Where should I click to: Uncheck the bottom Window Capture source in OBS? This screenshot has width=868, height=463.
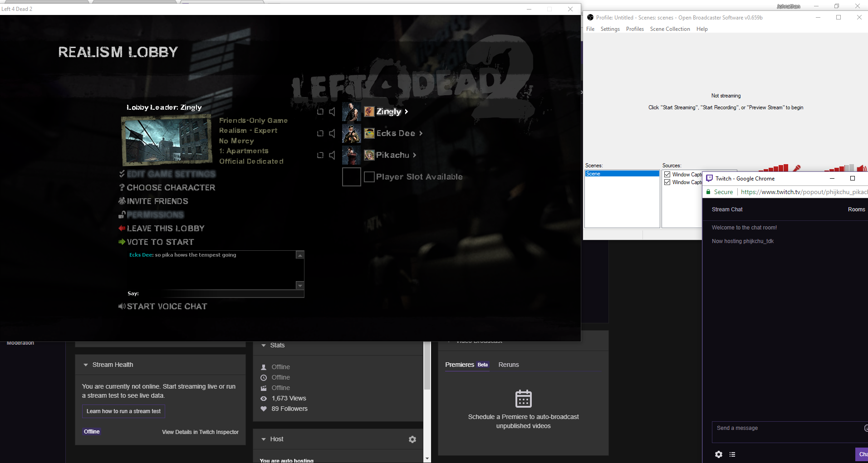[x=667, y=182]
